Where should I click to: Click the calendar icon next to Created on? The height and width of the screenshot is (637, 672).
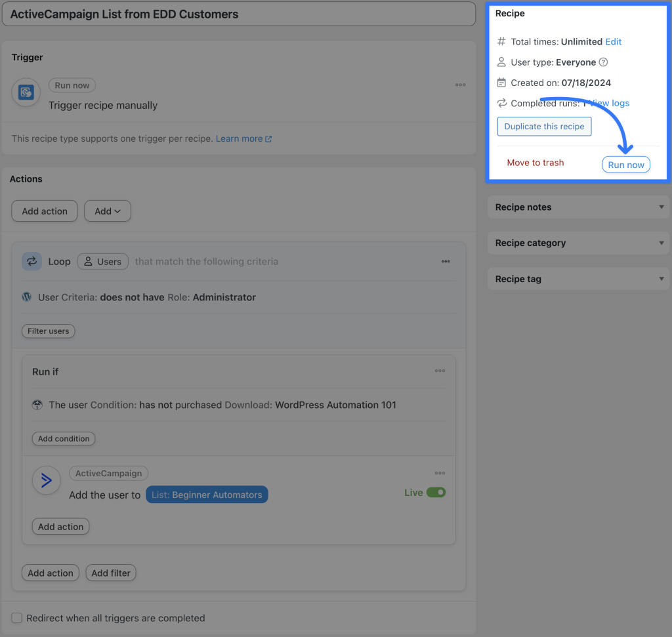pyautogui.click(x=501, y=83)
